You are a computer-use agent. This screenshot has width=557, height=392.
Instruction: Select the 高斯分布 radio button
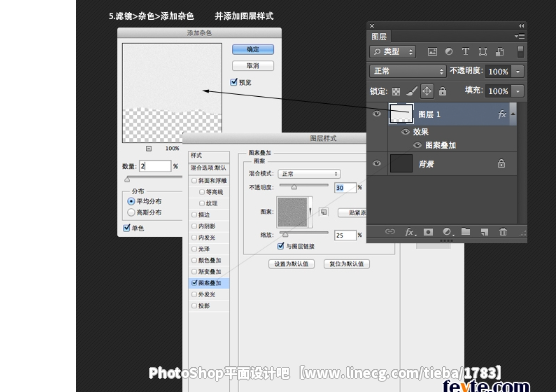coord(131,212)
